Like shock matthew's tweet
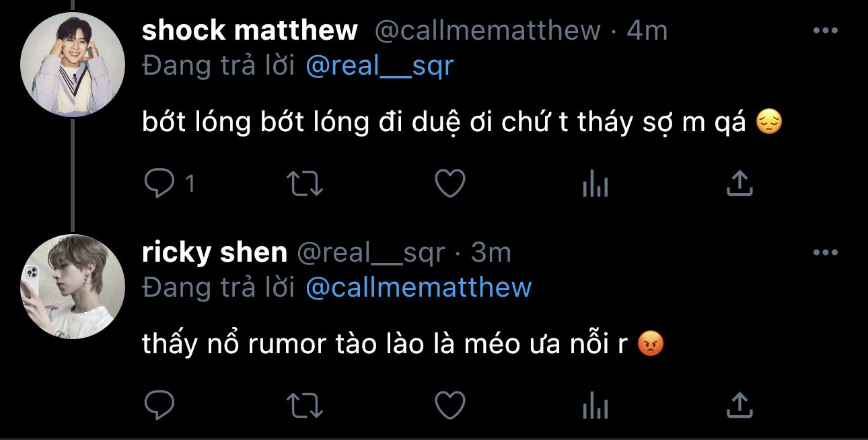 [x=449, y=183]
